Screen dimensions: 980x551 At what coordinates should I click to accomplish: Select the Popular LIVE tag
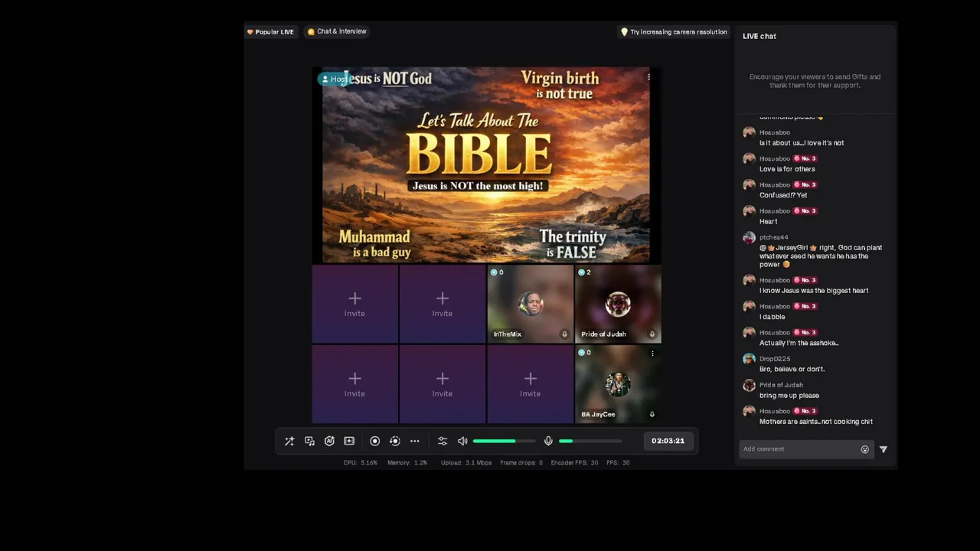point(270,32)
